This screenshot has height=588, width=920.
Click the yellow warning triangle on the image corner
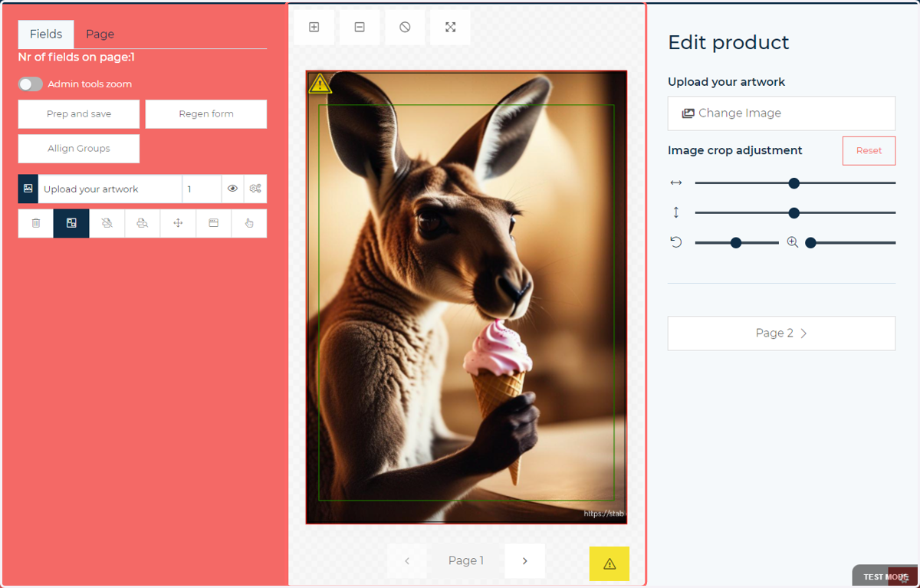point(320,84)
